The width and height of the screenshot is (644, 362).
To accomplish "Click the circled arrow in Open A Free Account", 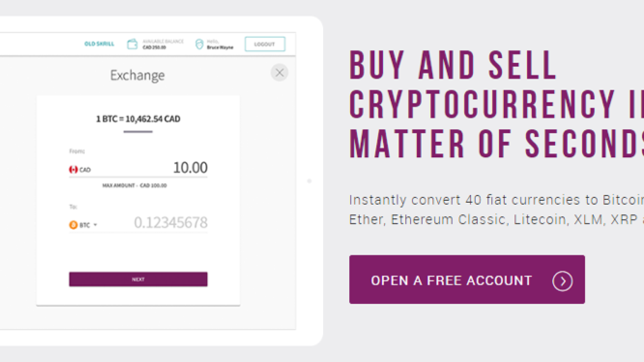I will pyautogui.click(x=562, y=281).
